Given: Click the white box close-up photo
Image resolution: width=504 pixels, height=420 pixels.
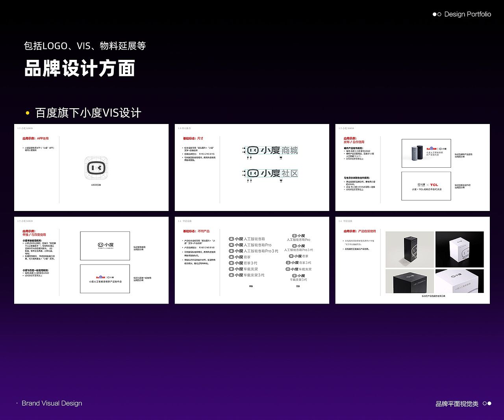Looking at the screenshot, I should tap(460, 281).
